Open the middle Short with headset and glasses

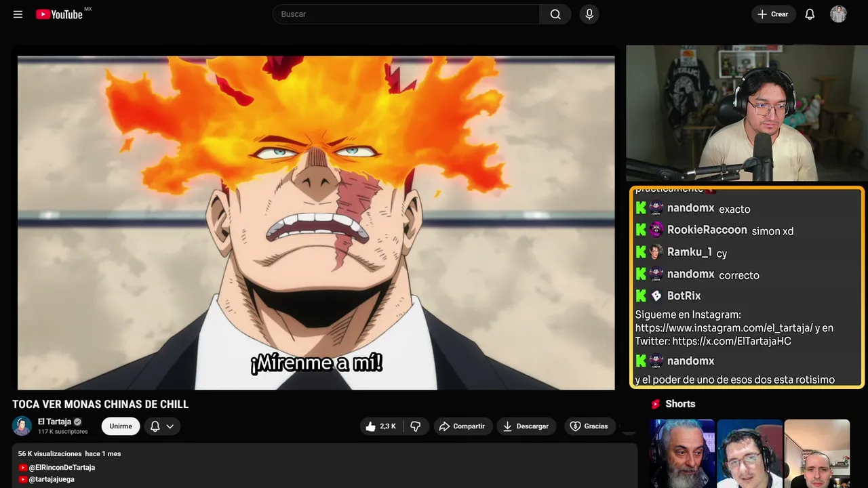(749, 453)
